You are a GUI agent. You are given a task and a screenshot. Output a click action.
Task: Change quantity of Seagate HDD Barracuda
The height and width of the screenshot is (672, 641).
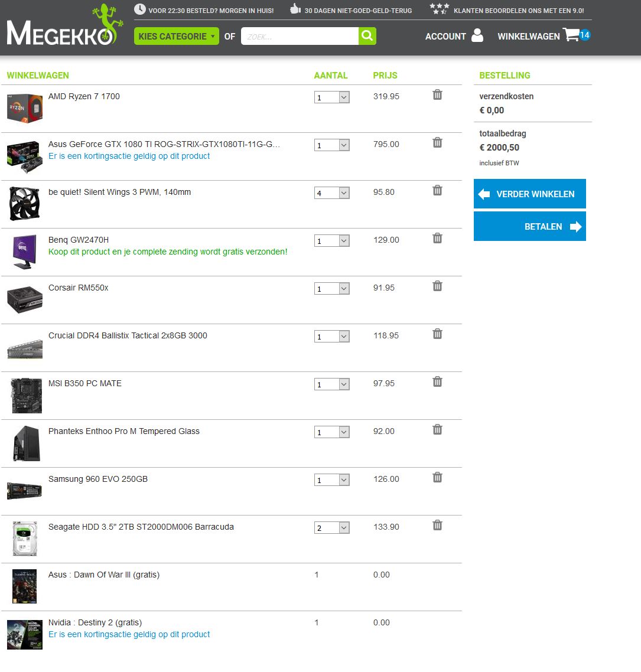(332, 527)
